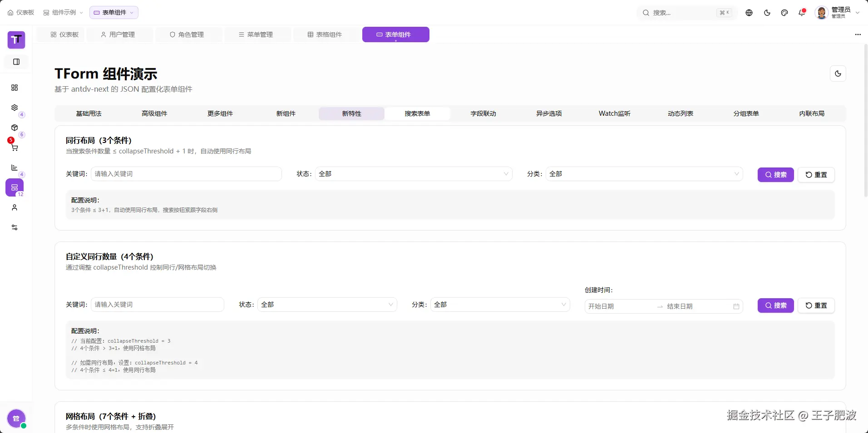The height and width of the screenshot is (433, 868).
Task: Open the user person icon in the sidebar
Action: click(x=15, y=207)
